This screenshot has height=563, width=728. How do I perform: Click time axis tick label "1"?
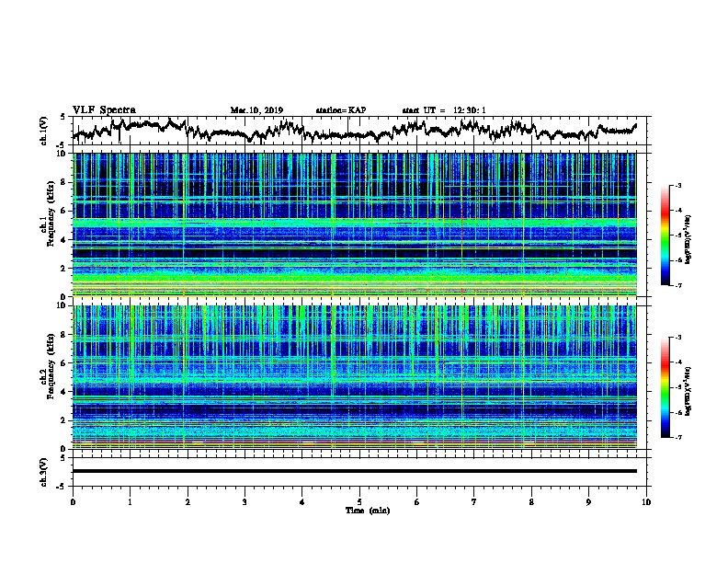tap(130, 502)
